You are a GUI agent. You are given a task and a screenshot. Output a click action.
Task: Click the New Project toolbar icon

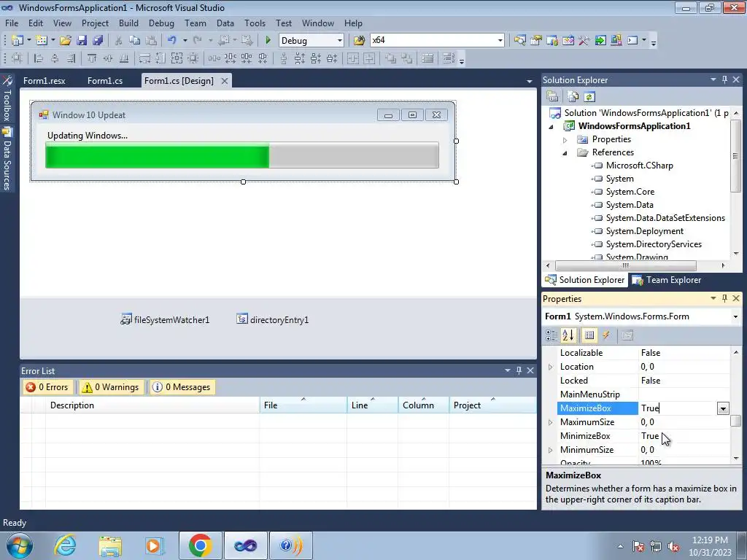(x=18, y=41)
